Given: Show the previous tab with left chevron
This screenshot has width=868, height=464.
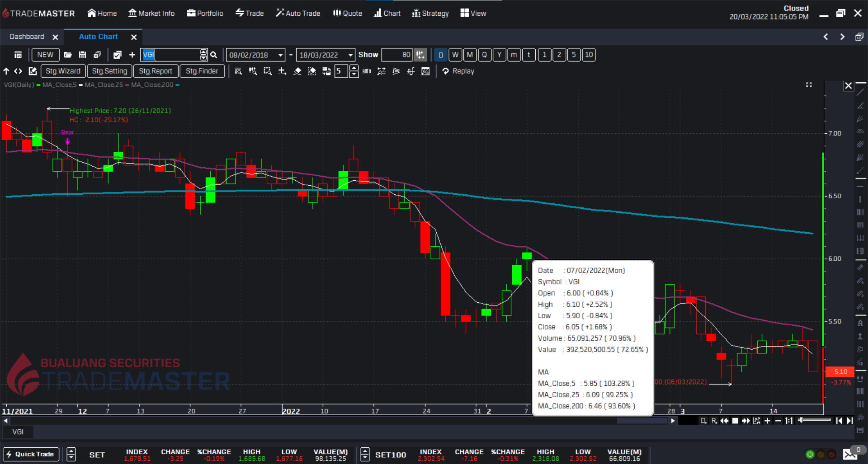Looking at the screenshot, I should (826, 37).
